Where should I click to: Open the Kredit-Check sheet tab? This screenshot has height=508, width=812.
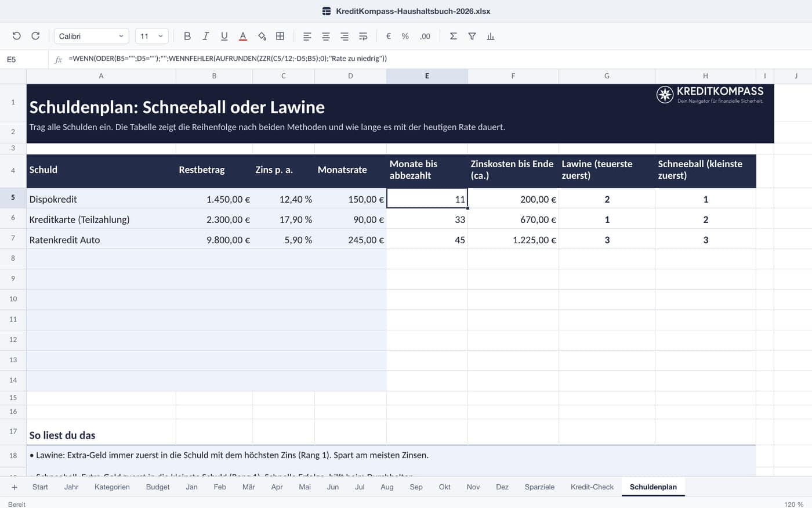pyautogui.click(x=592, y=487)
